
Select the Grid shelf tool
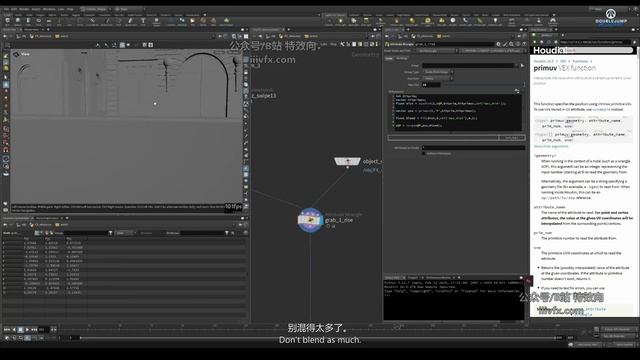[x=49, y=21]
